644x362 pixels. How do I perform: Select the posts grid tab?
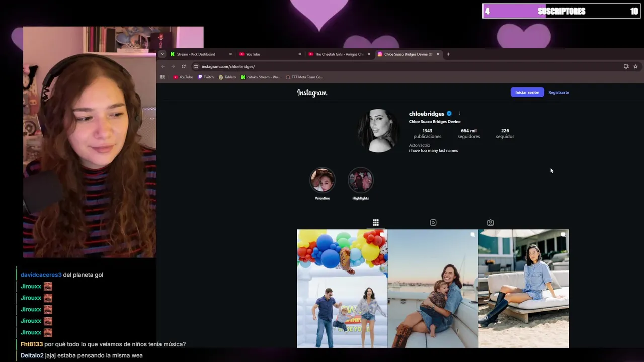(376, 222)
